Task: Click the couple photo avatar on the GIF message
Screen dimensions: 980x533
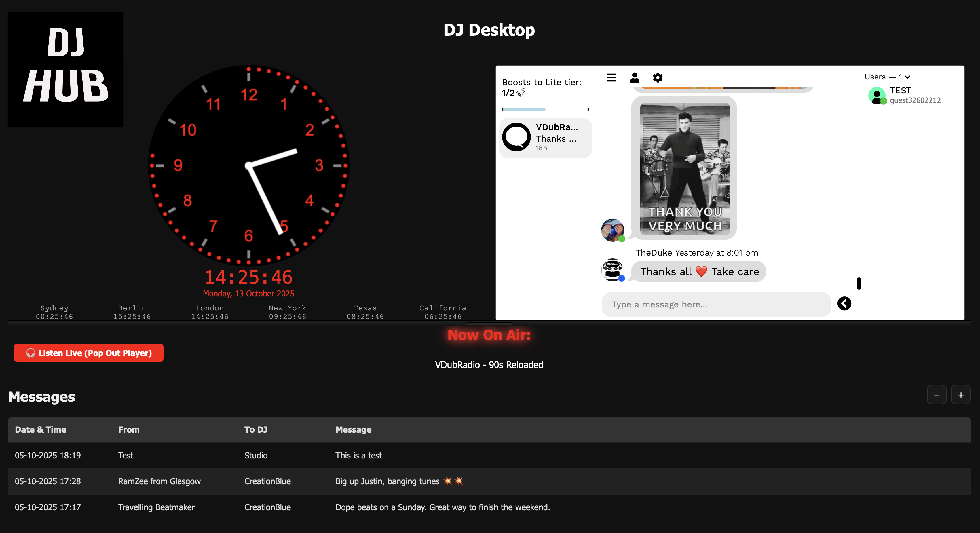Action: pyautogui.click(x=613, y=231)
